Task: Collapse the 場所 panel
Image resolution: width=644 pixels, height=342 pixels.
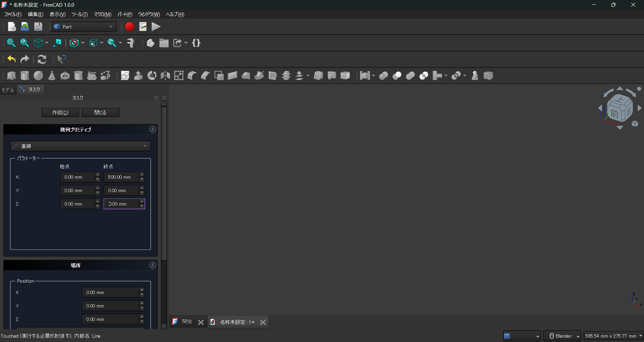Action: tap(153, 265)
